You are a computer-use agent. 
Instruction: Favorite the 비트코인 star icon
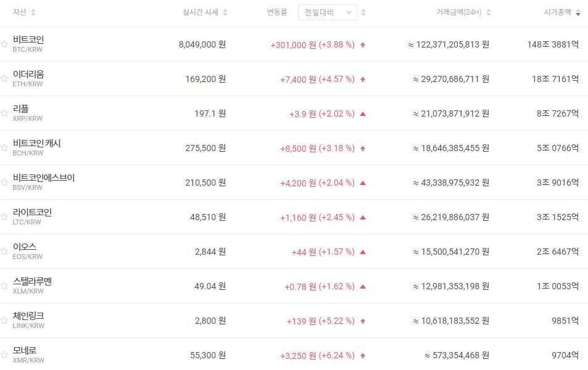(x=4, y=44)
